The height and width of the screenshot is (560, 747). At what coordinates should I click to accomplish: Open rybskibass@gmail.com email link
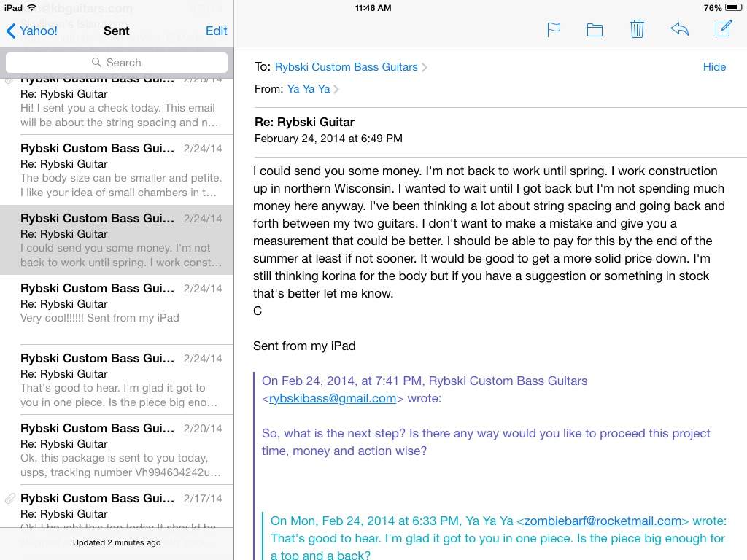pyautogui.click(x=333, y=399)
